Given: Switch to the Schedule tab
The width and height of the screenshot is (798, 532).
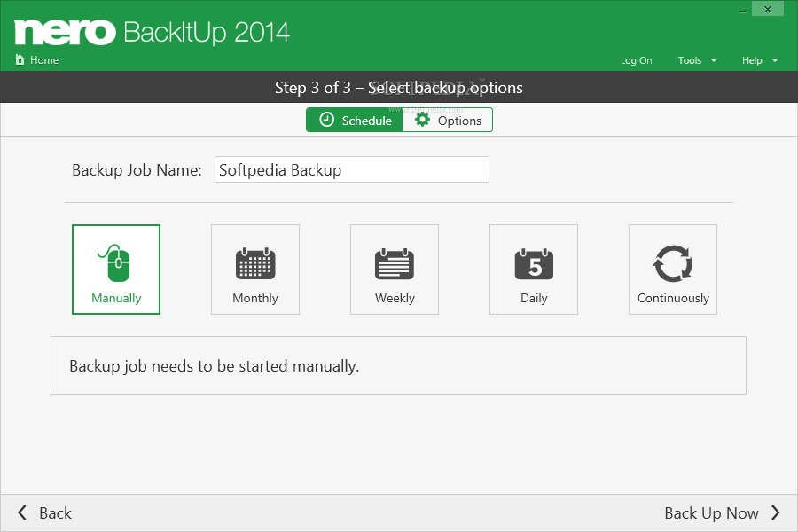Looking at the screenshot, I should pyautogui.click(x=355, y=121).
